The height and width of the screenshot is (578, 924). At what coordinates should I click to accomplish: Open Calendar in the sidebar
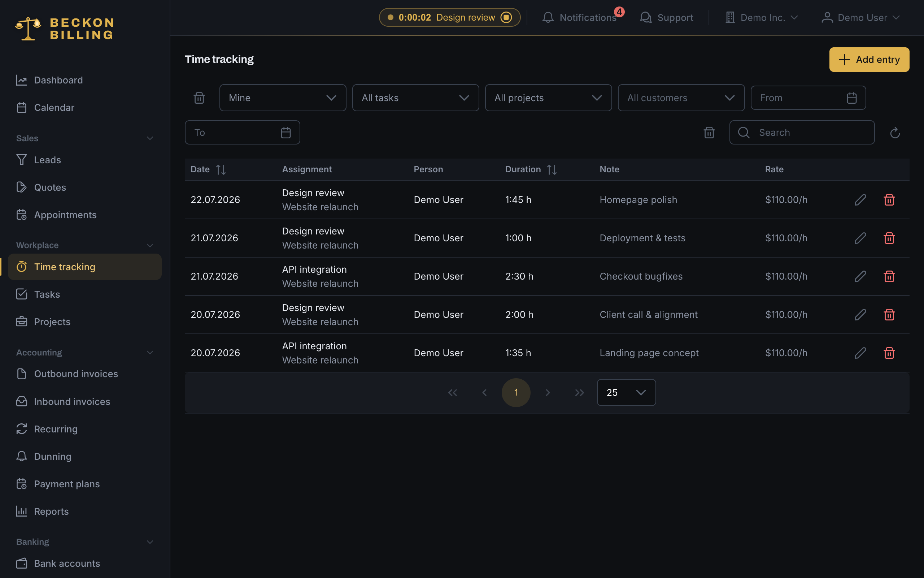85,108
